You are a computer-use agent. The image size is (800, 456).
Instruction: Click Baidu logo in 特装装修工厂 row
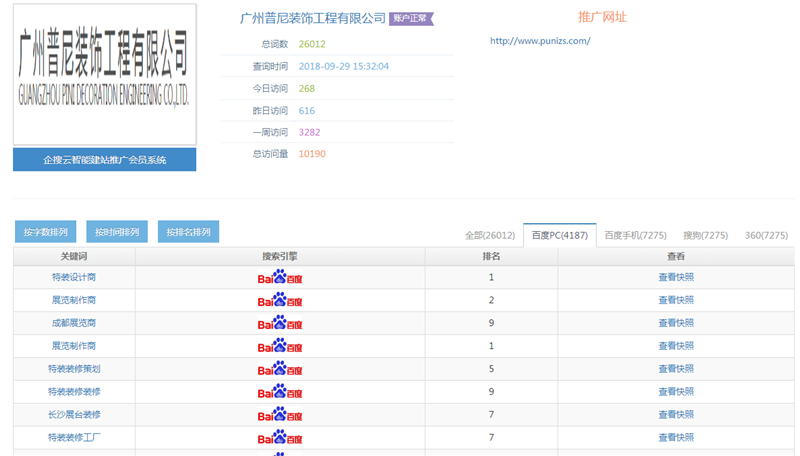click(280, 438)
